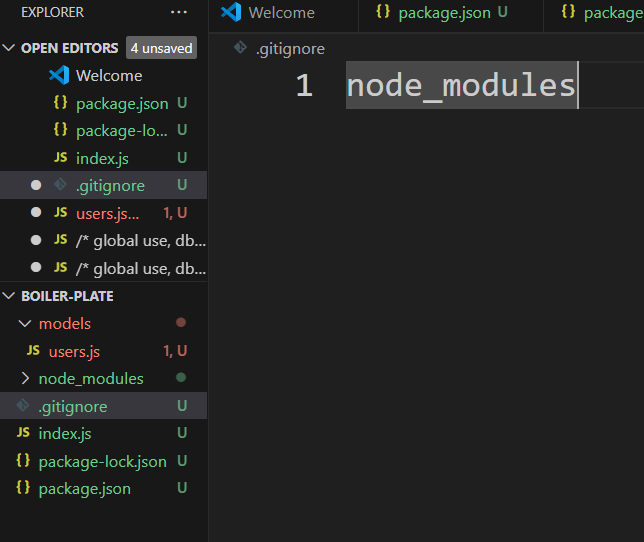
Task: Open index.js in Open Editors list
Action: (x=102, y=158)
